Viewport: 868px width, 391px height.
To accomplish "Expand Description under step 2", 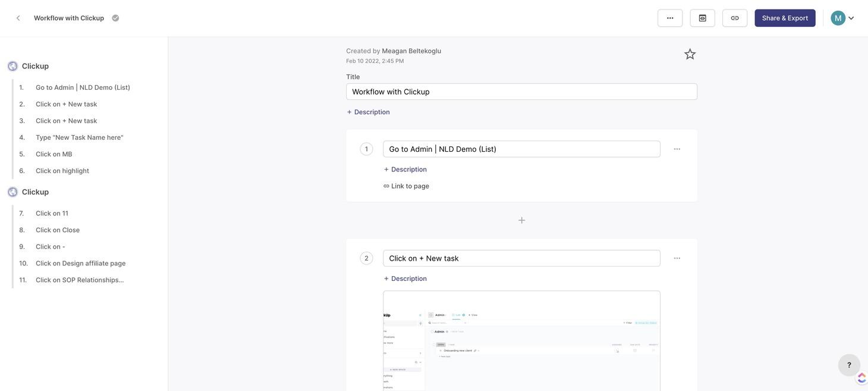I will coord(405,279).
